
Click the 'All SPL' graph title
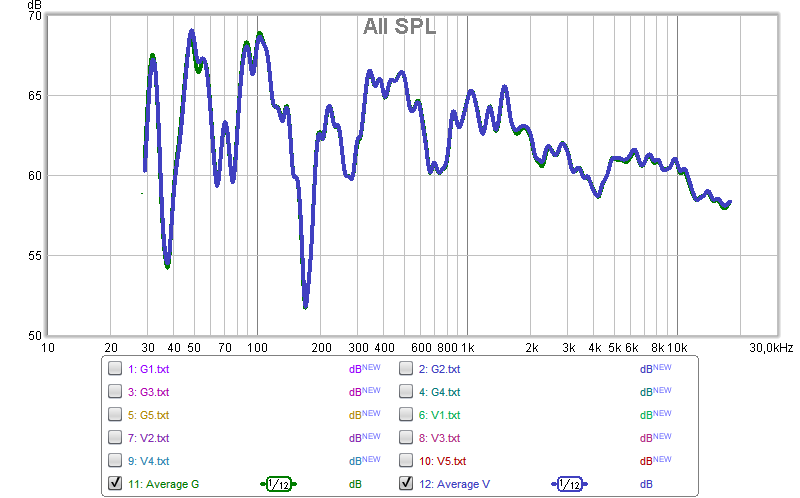pos(399,27)
